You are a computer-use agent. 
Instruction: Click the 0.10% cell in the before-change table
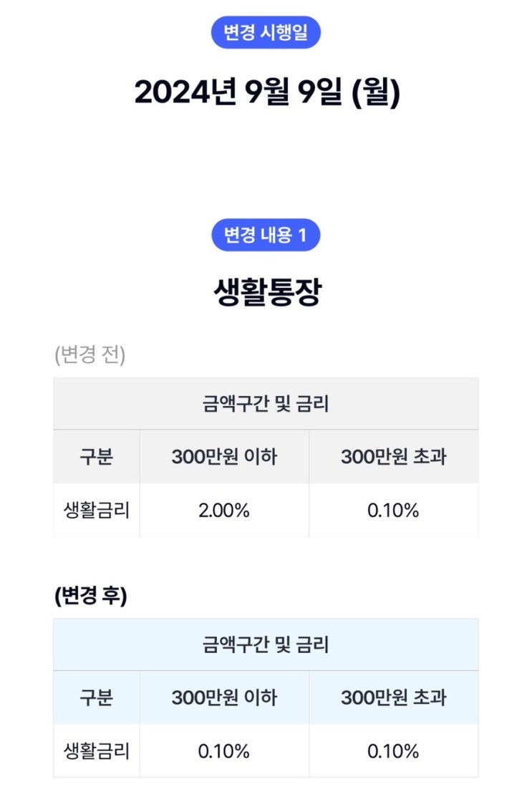coord(394,511)
